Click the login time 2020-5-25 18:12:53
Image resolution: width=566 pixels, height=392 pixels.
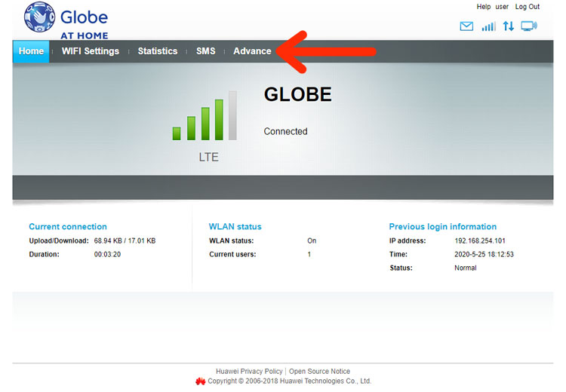point(484,254)
